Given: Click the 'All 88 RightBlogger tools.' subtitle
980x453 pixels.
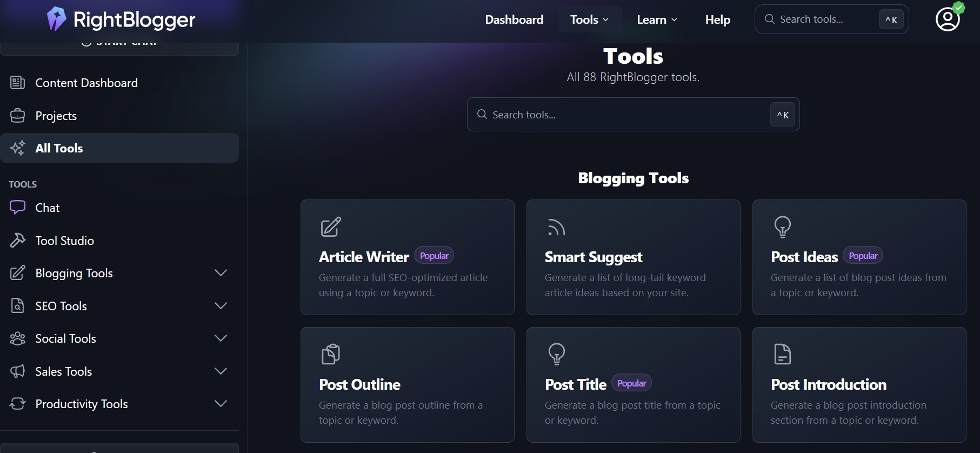Looking at the screenshot, I should [x=633, y=77].
